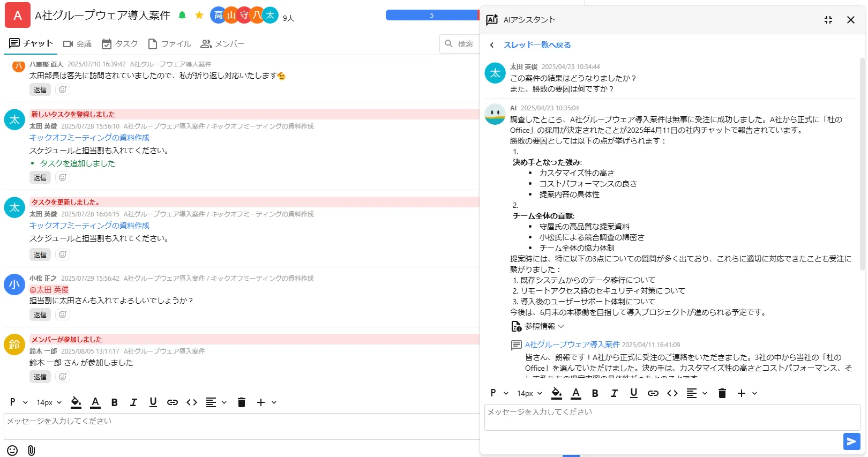Screen dimensions: 868x457
Task: Insert a link in chat editor
Action: click(172, 402)
